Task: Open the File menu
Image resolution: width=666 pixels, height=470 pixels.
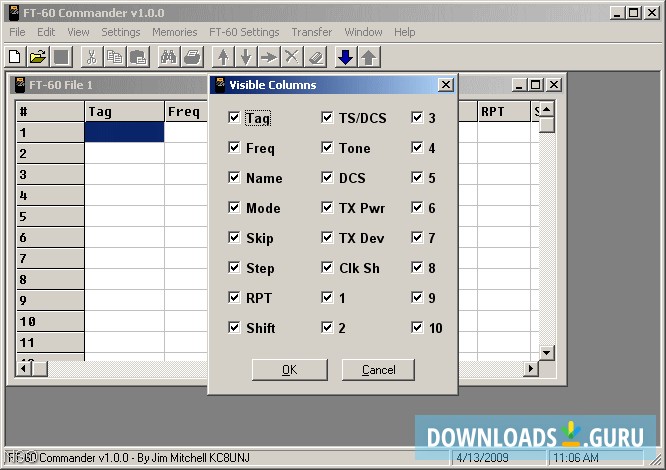Action: click(x=17, y=32)
